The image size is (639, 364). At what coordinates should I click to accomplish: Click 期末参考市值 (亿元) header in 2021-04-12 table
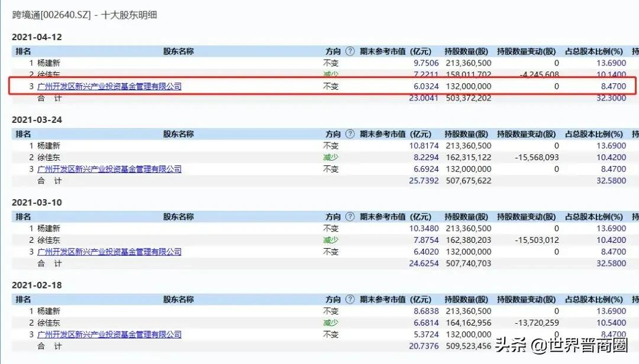(395, 51)
